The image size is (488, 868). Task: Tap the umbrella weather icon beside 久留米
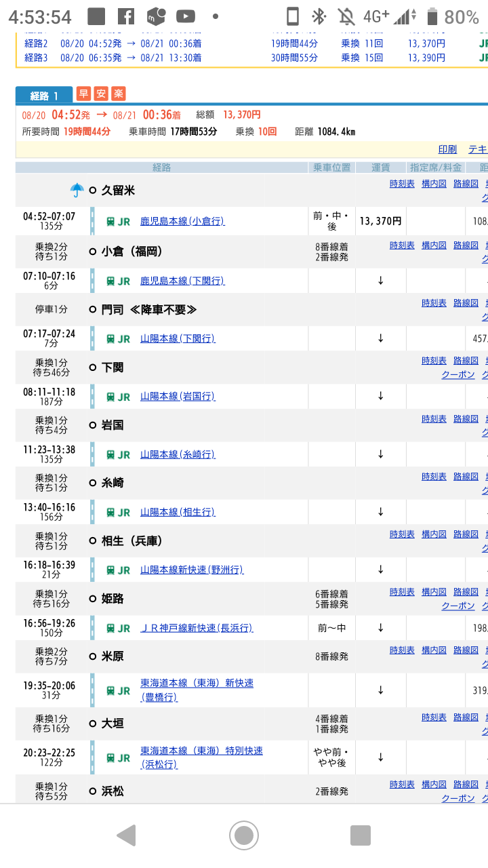77,190
